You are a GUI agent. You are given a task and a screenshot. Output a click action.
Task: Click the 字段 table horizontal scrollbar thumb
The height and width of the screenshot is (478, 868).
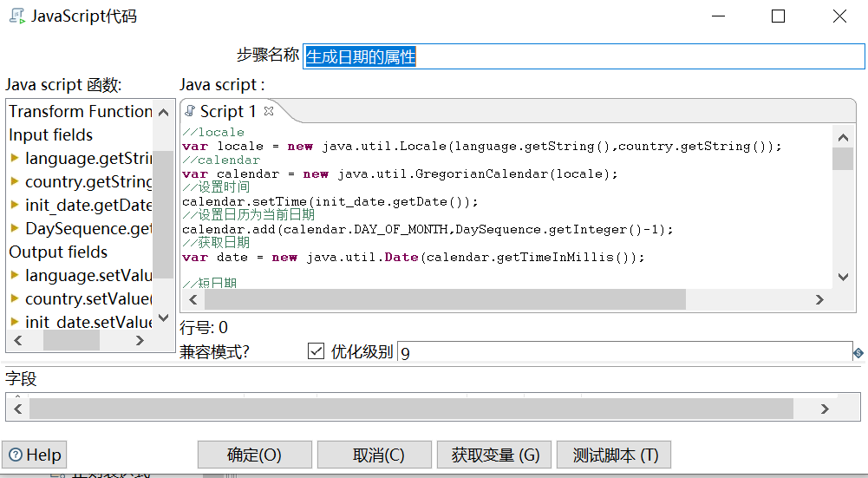(411, 409)
